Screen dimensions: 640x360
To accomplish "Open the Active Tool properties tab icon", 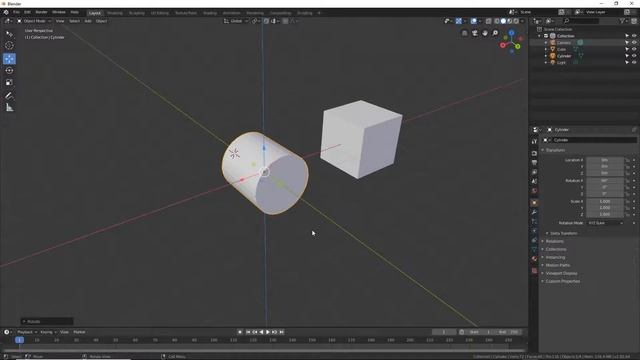I will [534, 141].
